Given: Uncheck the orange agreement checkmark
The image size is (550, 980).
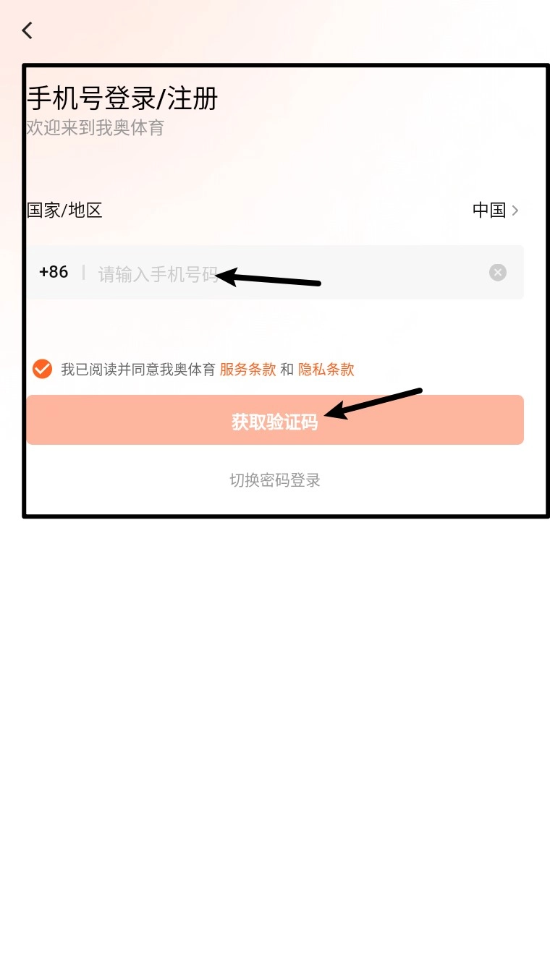Looking at the screenshot, I should pos(43,369).
